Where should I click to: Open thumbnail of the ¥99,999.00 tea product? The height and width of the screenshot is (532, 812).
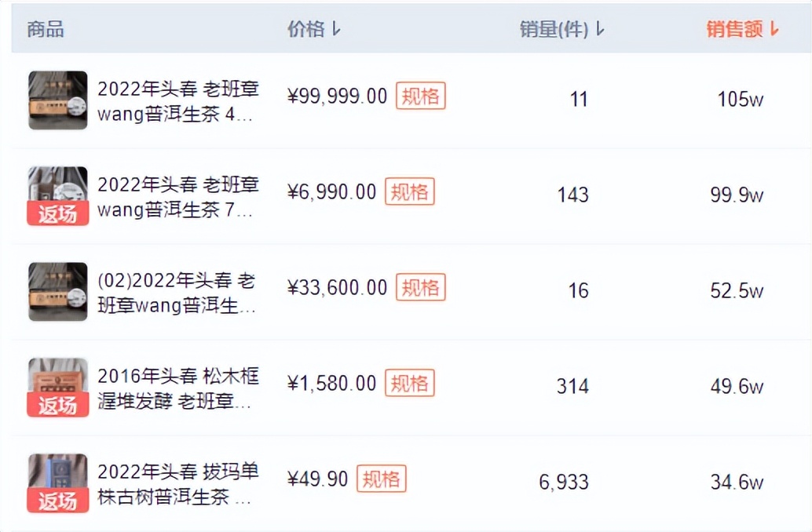point(58,100)
